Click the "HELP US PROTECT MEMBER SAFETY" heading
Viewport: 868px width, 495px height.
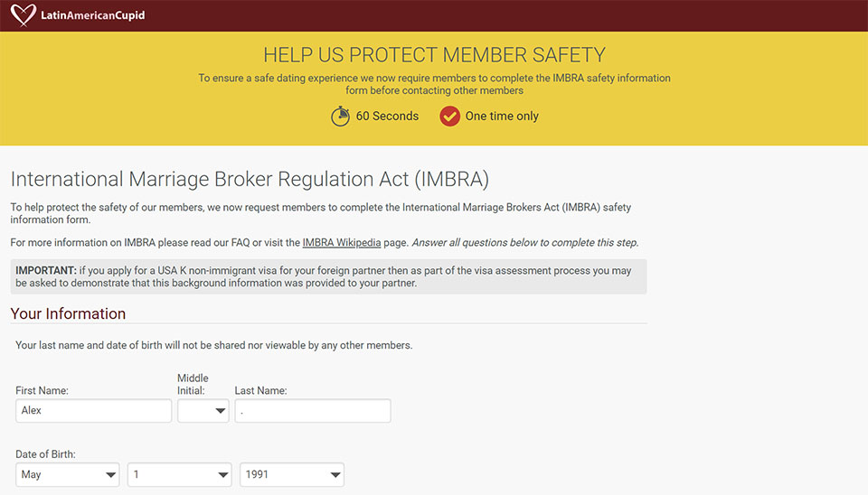434,55
